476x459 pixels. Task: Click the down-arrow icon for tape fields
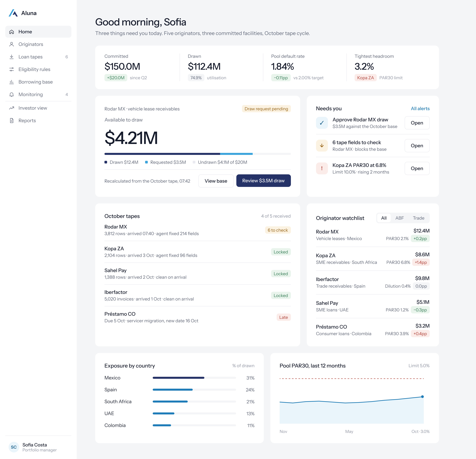click(322, 146)
